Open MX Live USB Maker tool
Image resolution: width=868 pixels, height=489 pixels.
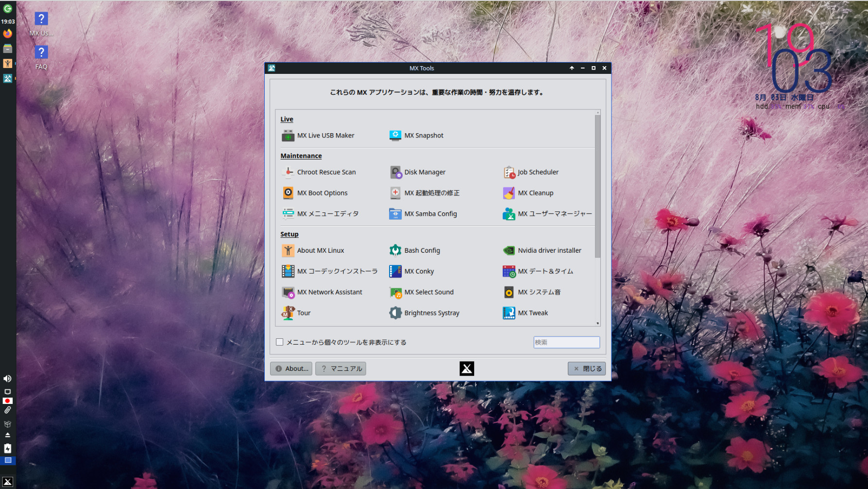(318, 136)
